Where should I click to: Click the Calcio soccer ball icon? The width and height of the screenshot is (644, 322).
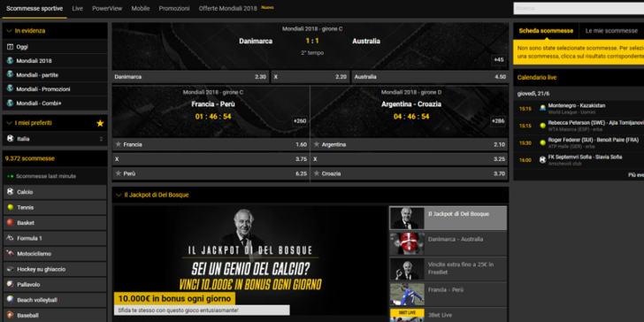pos(11,192)
